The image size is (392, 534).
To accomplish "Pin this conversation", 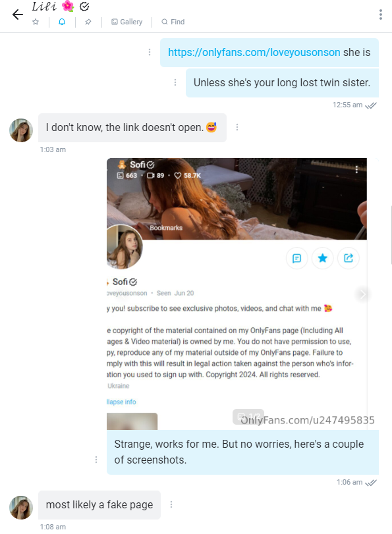I will coord(88,22).
